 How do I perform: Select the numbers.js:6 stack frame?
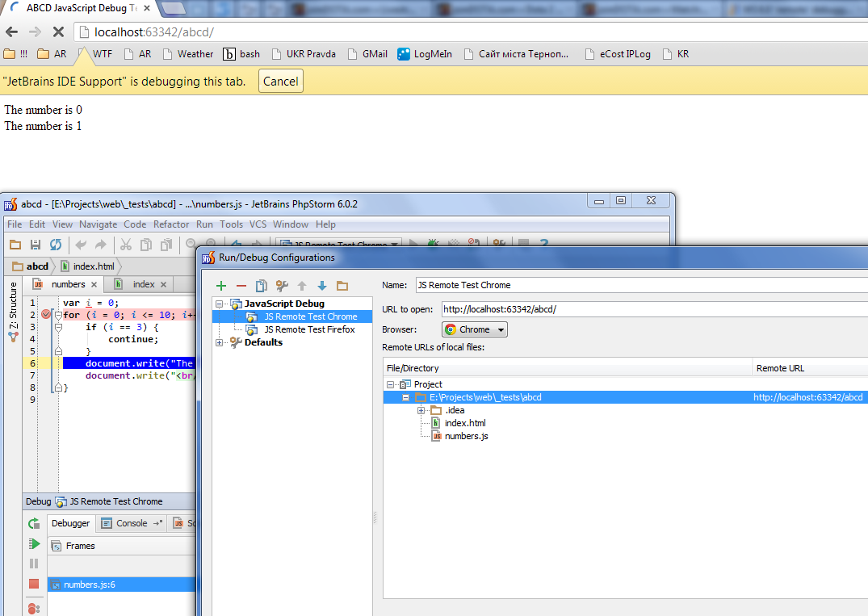pos(122,585)
